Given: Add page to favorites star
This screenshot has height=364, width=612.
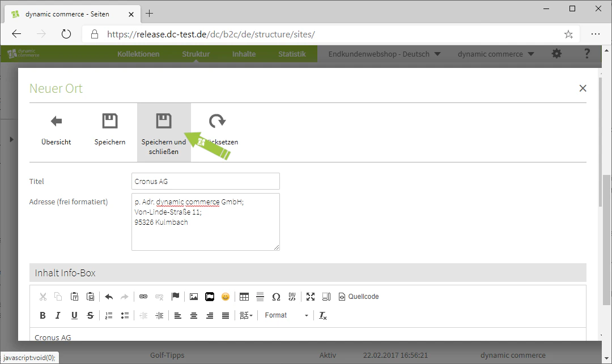Looking at the screenshot, I should (x=568, y=35).
